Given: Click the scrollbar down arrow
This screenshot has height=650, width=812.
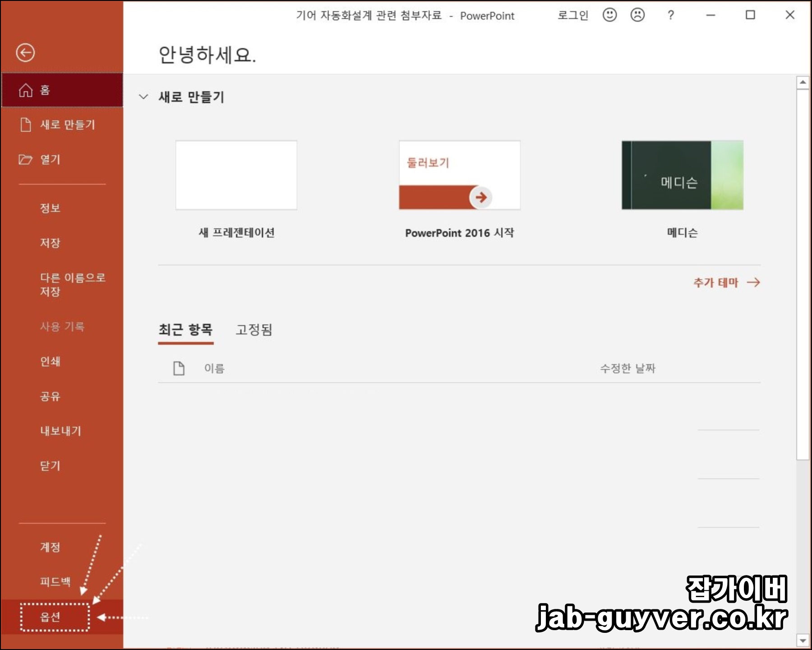Looking at the screenshot, I should (x=803, y=641).
